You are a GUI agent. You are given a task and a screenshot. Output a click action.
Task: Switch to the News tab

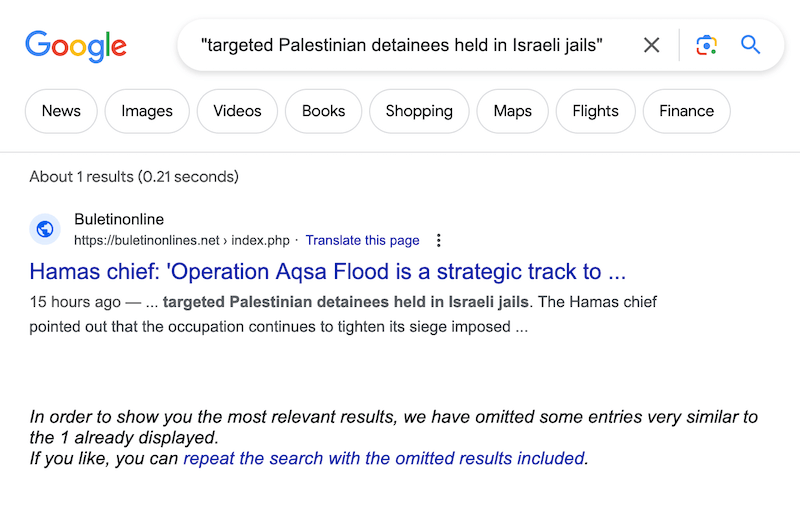click(x=61, y=111)
